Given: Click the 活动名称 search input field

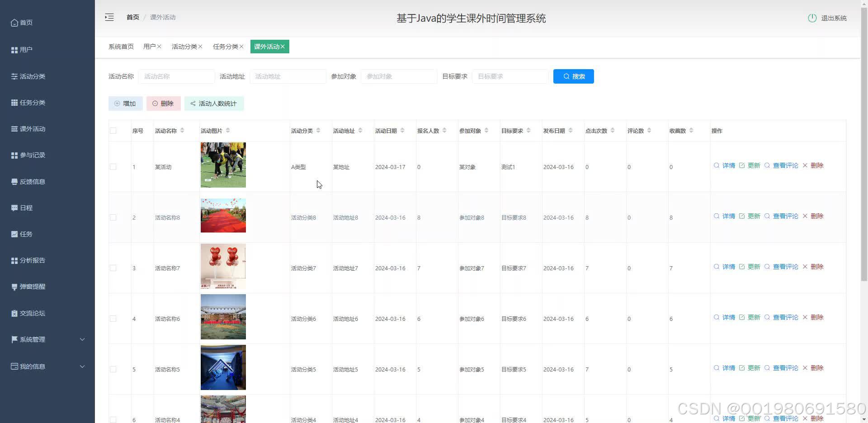Looking at the screenshot, I should [176, 76].
